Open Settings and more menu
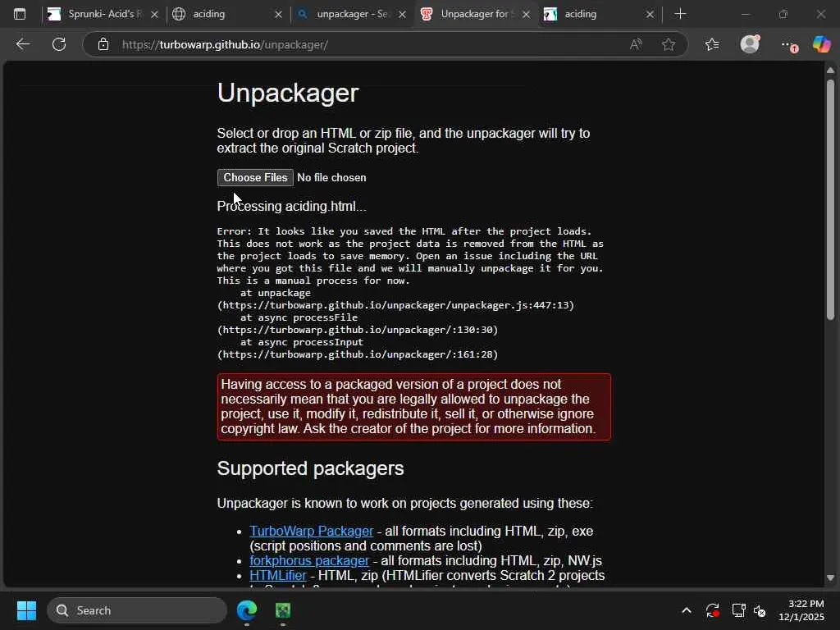The height and width of the screenshot is (630, 840). tap(788, 45)
